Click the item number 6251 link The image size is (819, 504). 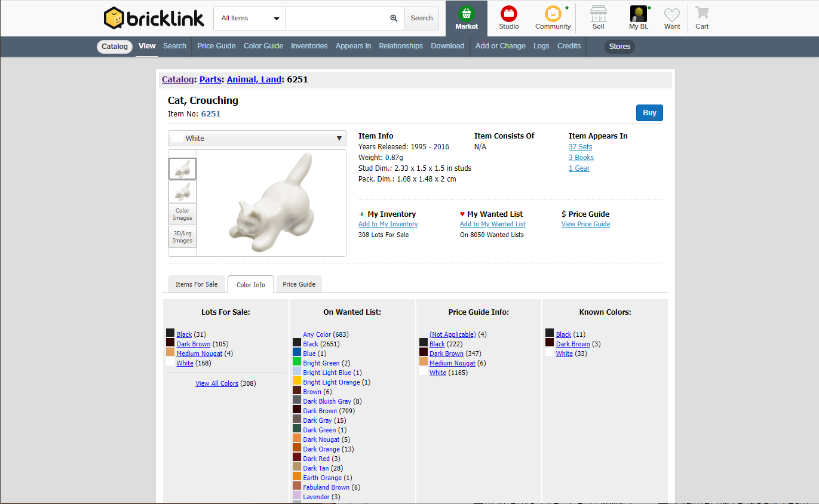(211, 114)
